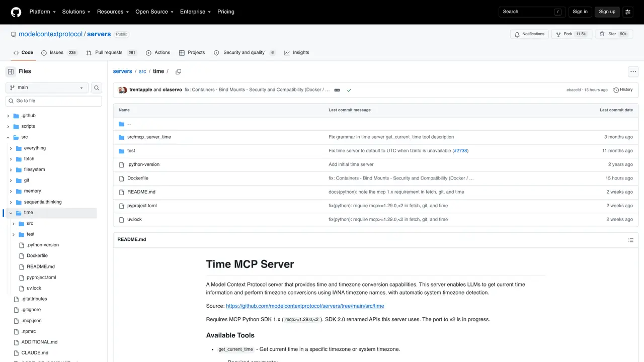Open the main branch selector dropdown

tap(47, 88)
